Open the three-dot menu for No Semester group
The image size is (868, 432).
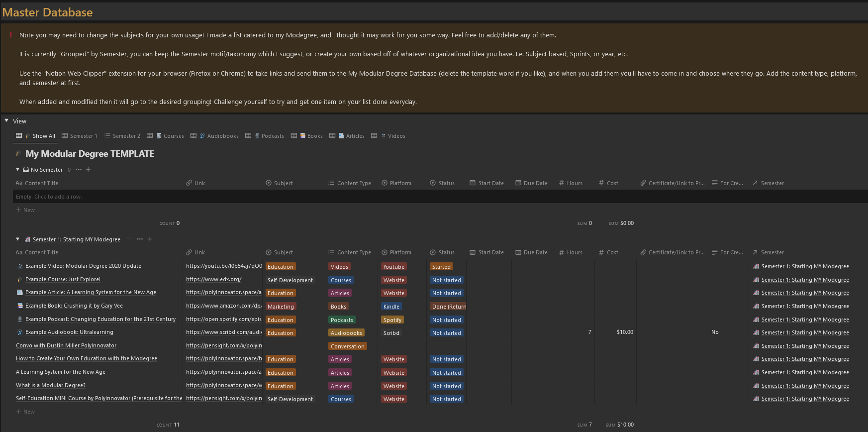click(x=79, y=170)
